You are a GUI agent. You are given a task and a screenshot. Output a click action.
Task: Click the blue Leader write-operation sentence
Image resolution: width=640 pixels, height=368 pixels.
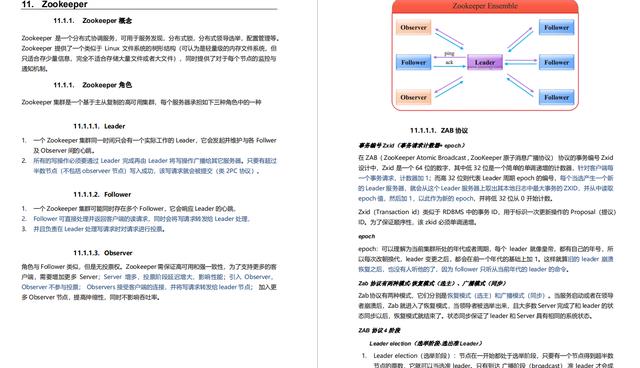click(155, 166)
